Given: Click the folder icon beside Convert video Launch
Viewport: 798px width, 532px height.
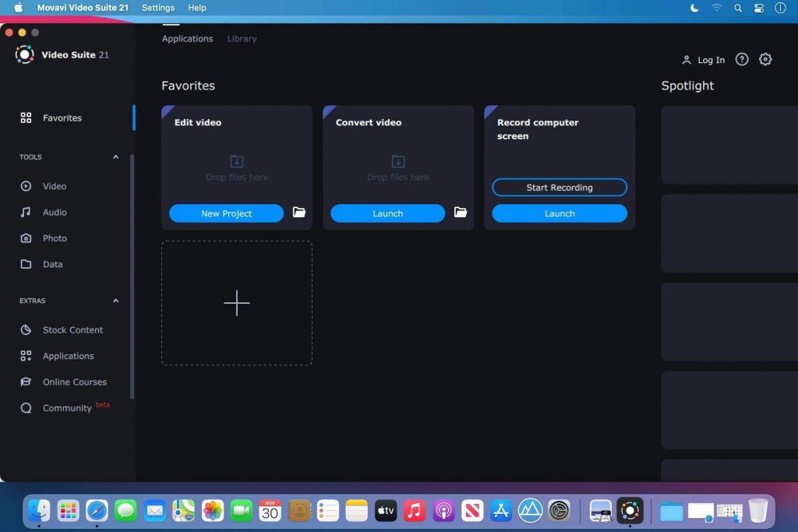Looking at the screenshot, I should pyautogui.click(x=460, y=212).
